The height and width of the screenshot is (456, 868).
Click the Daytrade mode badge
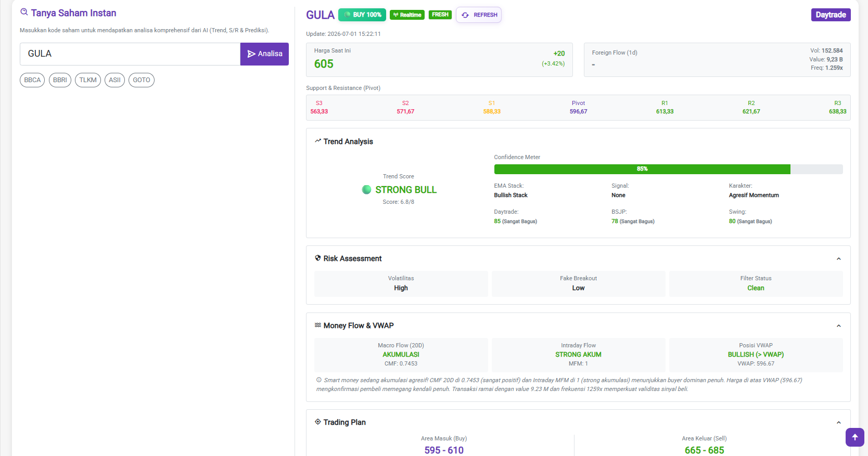coord(831,15)
